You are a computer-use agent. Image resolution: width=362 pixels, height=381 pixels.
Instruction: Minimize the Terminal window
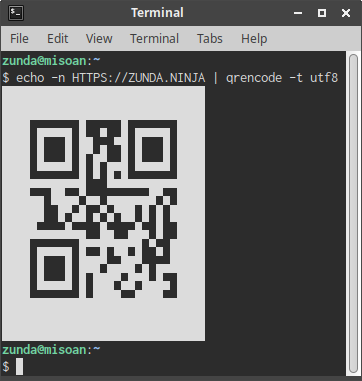[298, 13]
